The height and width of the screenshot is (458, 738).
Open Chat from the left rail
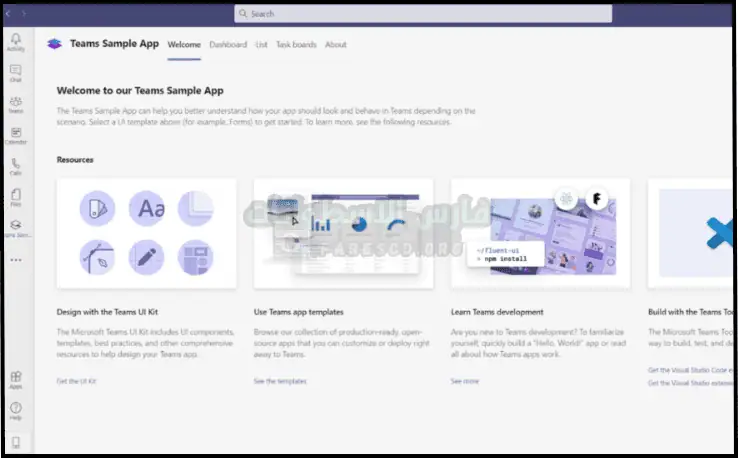(15, 72)
